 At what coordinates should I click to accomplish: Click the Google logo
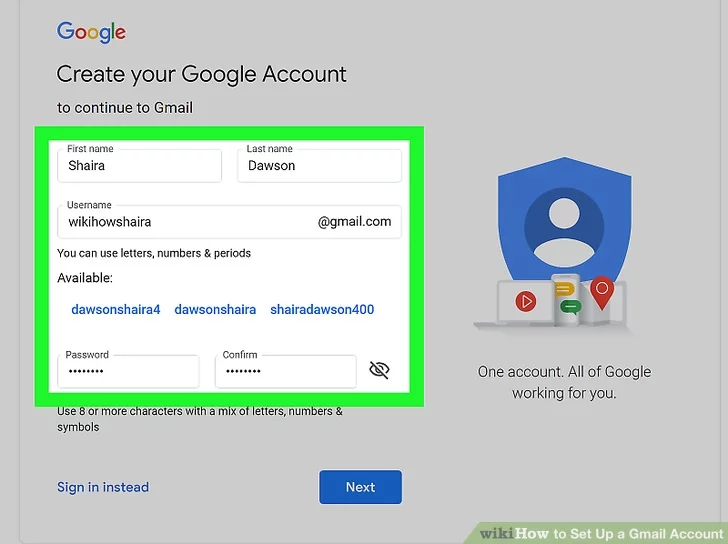(x=91, y=32)
